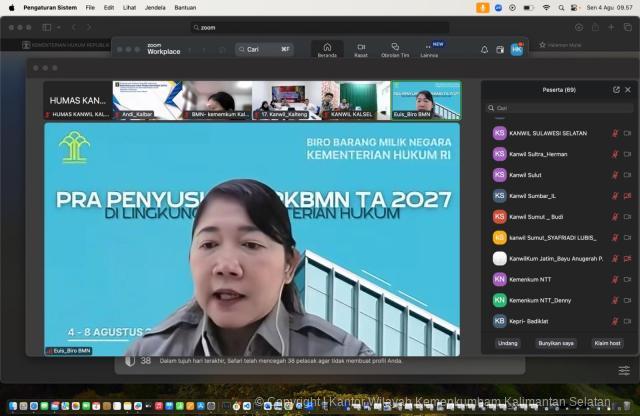Select the Andi_Kalbar video thumbnail

pos(146,102)
